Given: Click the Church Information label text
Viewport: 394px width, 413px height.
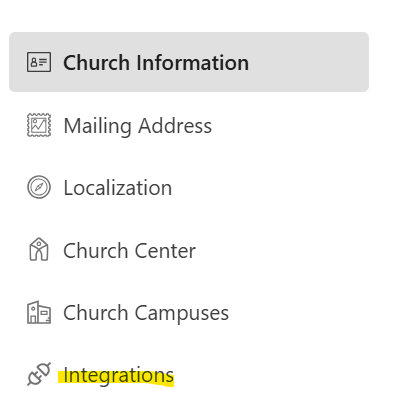Looking at the screenshot, I should point(156,63).
